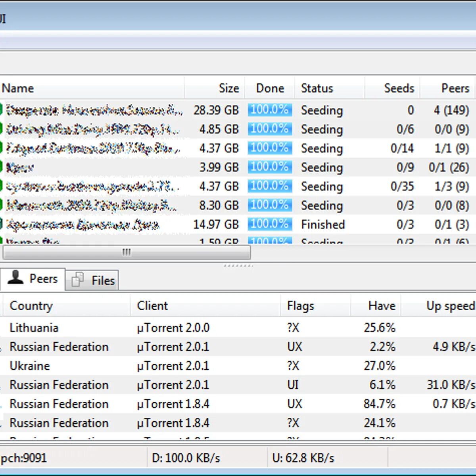Click the 27.0% have cell

[380, 366]
